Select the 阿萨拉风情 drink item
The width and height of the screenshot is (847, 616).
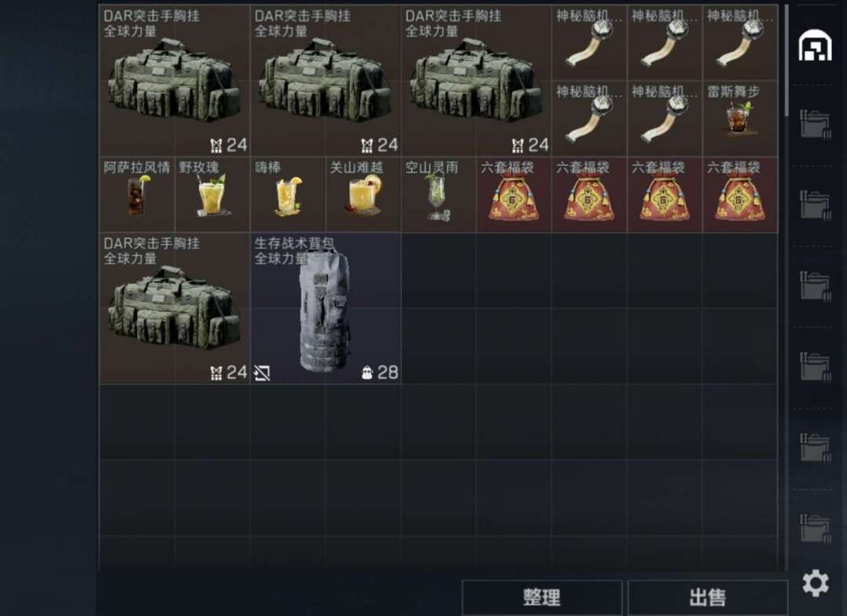tap(137, 194)
